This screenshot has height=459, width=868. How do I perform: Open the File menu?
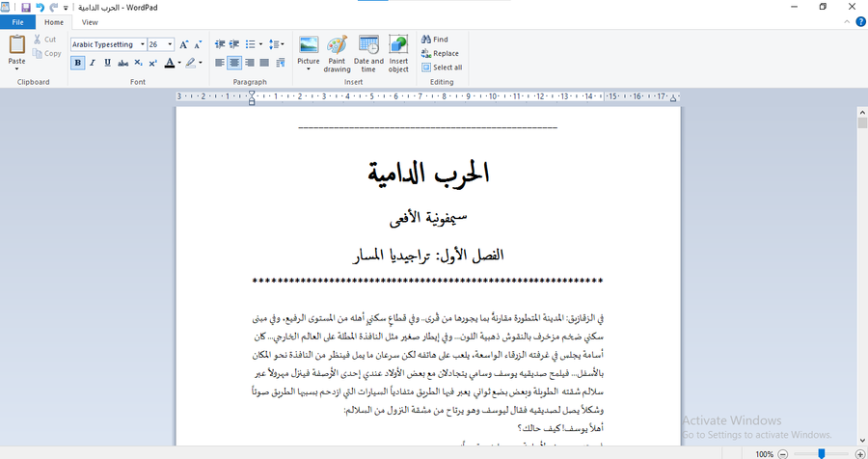(x=17, y=22)
